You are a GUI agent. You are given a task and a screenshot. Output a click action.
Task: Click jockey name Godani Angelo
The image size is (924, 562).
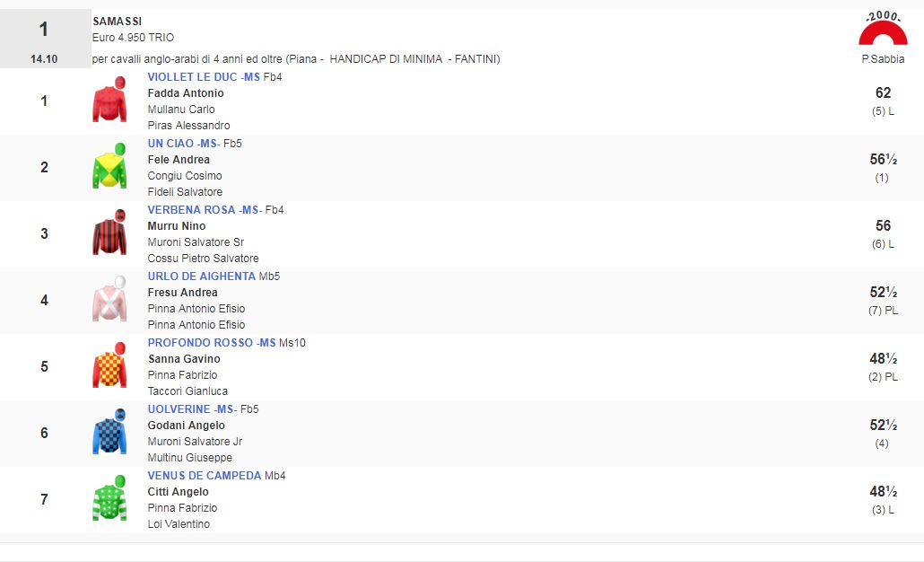pos(187,426)
